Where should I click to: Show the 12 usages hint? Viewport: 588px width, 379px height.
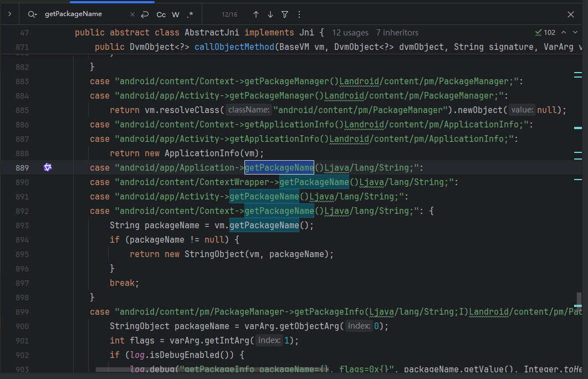[350, 33]
